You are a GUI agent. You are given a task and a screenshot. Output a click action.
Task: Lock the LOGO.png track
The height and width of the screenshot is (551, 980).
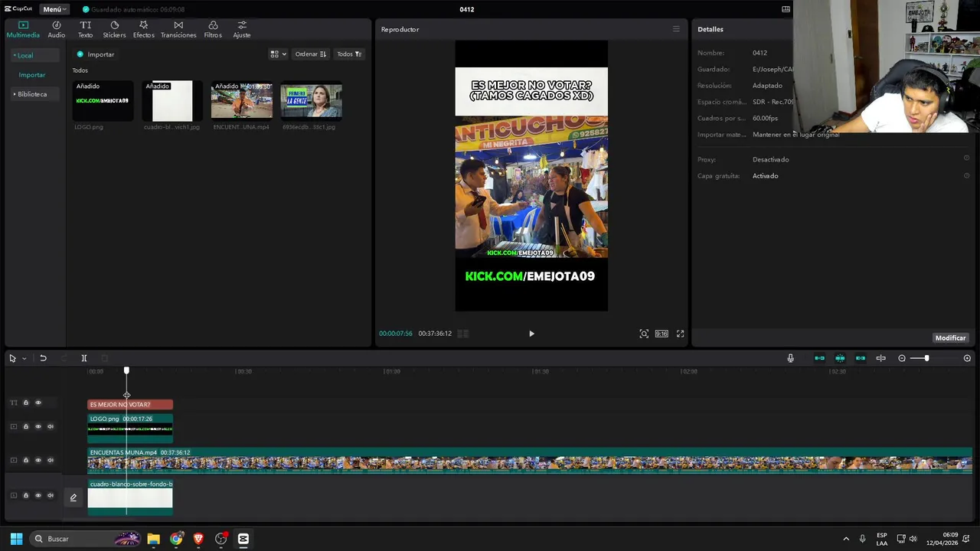coord(25,426)
